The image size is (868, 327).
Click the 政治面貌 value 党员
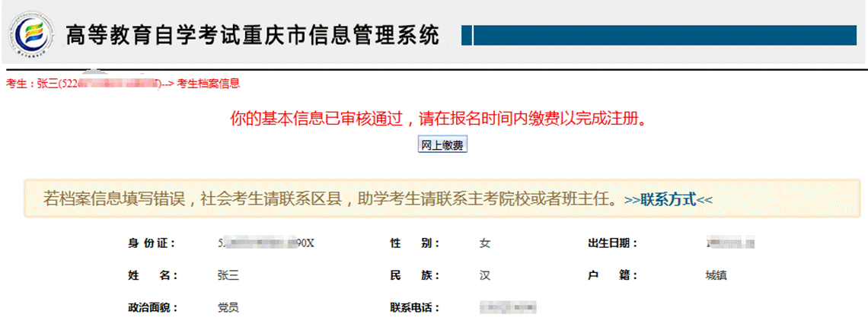click(228, 308)
